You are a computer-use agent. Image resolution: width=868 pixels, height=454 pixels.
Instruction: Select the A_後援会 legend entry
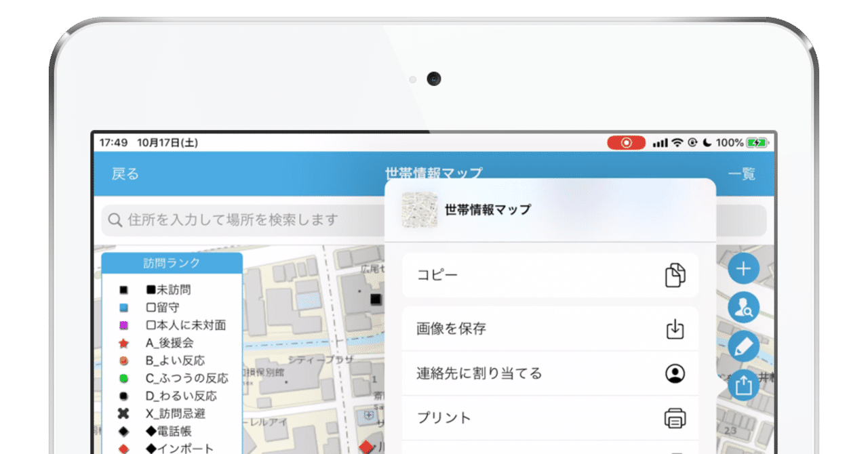pyautogui.click(x=170, y=343)
